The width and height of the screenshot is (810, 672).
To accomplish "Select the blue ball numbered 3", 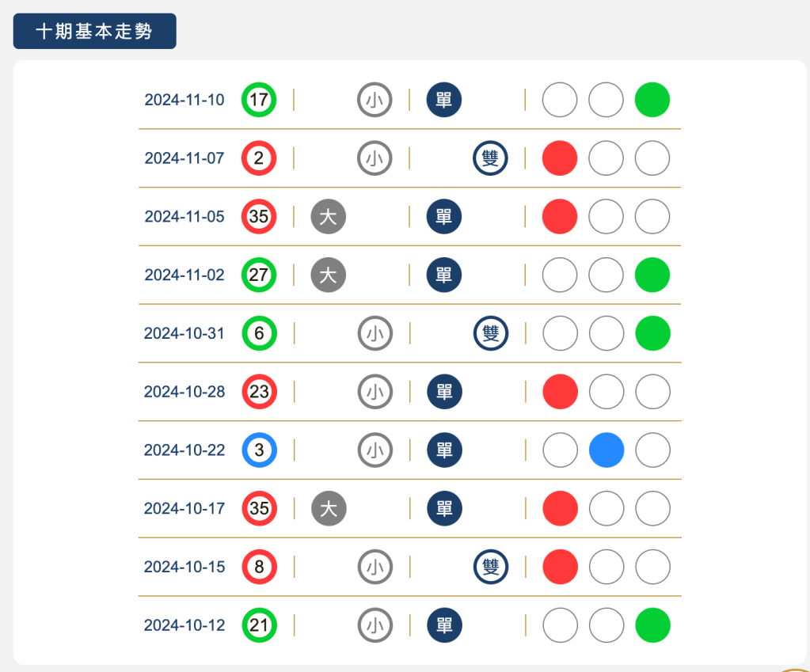I will tap(259, 450).
